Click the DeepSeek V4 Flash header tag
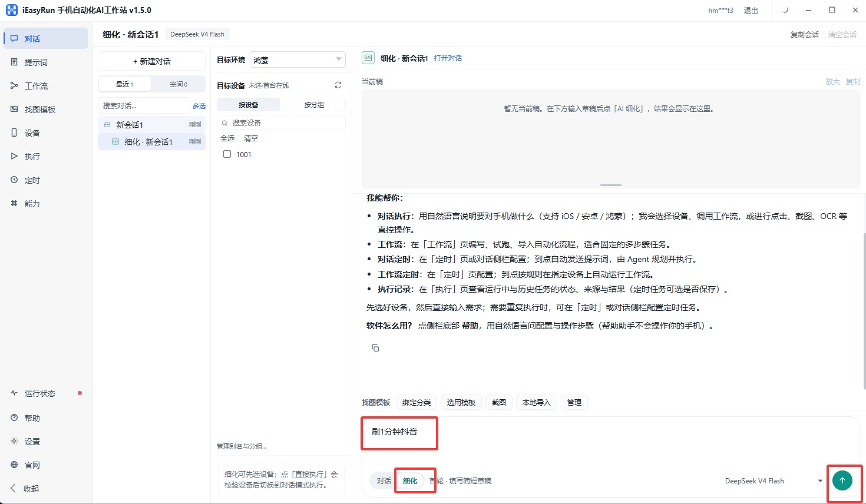Viewport: 866px width, 504px height. click(197, 34)
